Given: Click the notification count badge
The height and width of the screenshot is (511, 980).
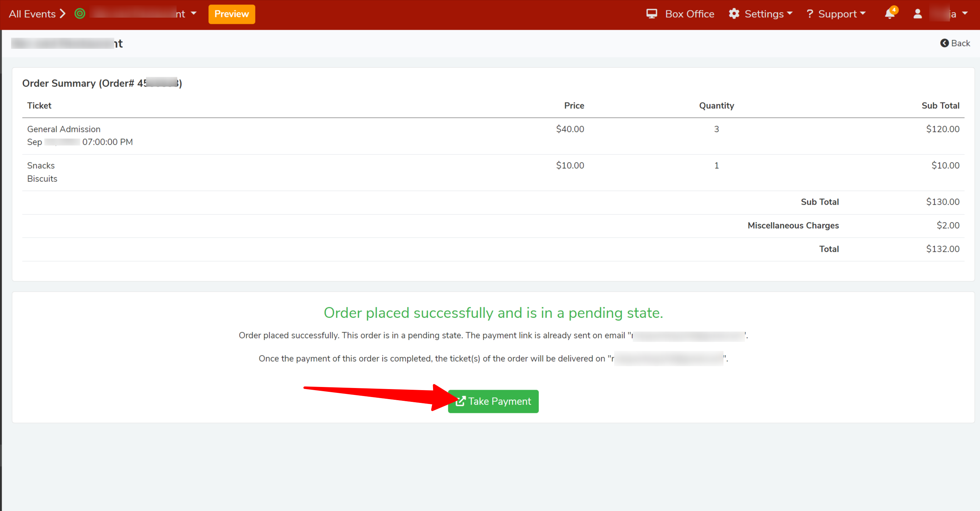Looking at the screenshot, I should [894, 10].
